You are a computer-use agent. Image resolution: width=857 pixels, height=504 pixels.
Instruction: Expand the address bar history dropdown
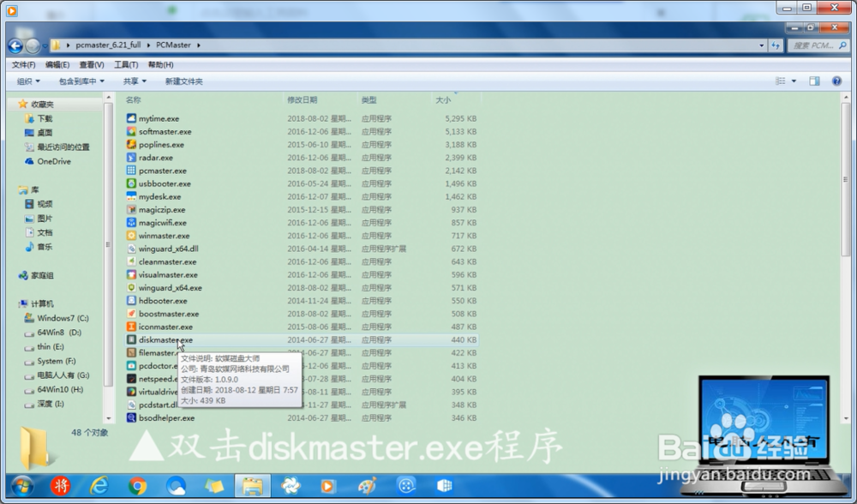tap(761, 45)
